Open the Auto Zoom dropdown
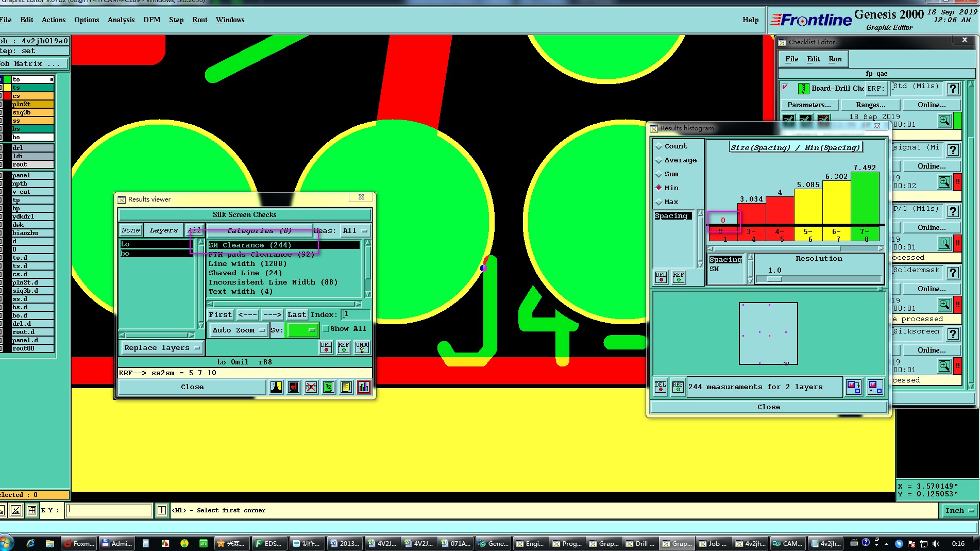The height and width of the screenshot is (551, 980). (238, 330)
